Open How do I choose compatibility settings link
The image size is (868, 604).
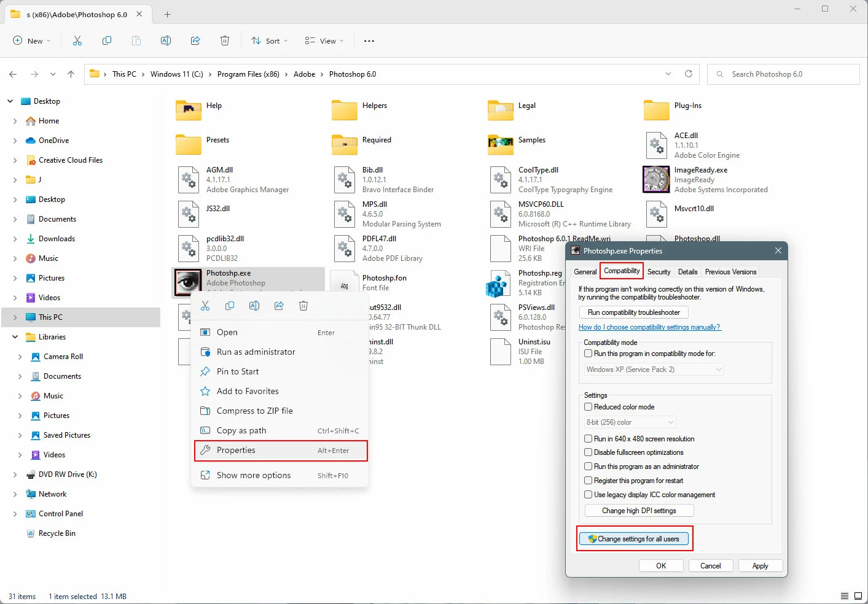point(649,327)
